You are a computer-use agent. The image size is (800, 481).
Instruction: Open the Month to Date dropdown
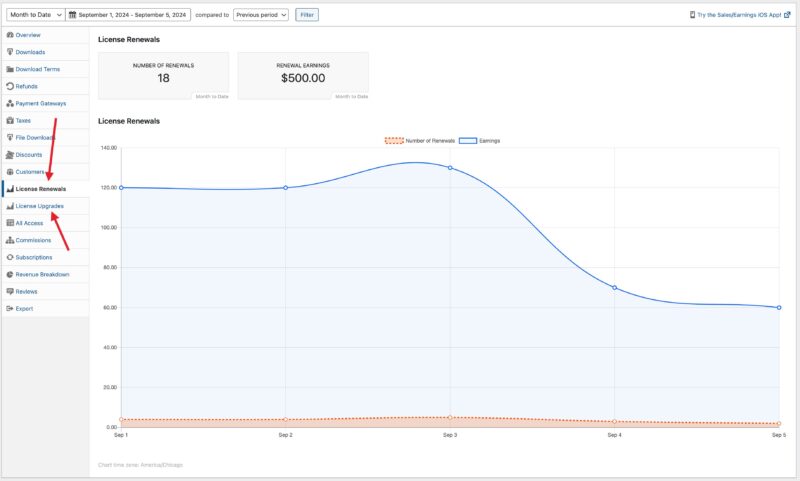35,15
